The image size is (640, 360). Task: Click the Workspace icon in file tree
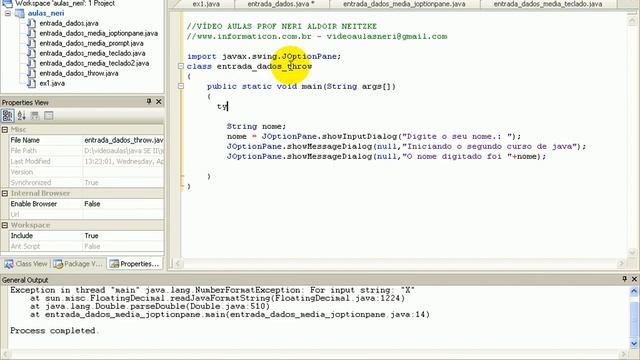pos(7,4)
